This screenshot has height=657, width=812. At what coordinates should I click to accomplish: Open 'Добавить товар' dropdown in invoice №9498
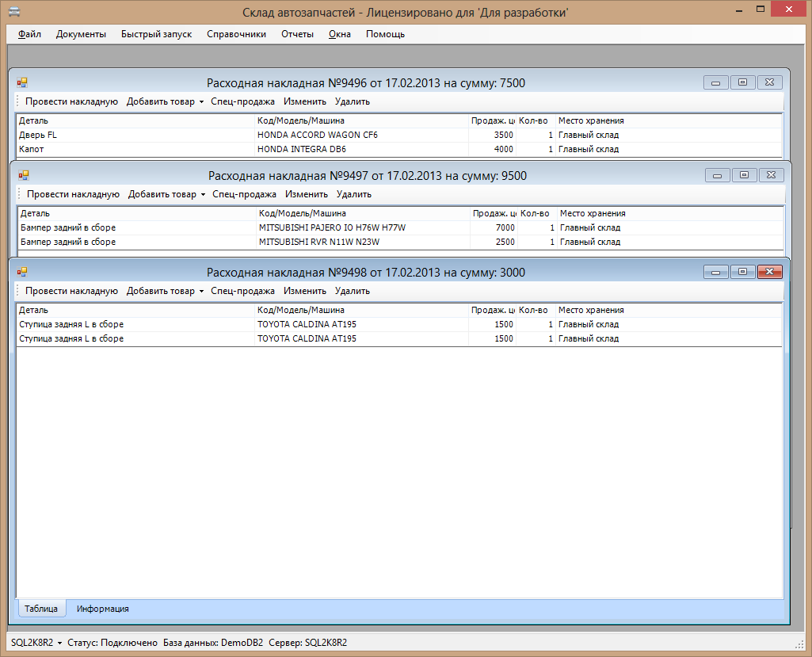165,291
